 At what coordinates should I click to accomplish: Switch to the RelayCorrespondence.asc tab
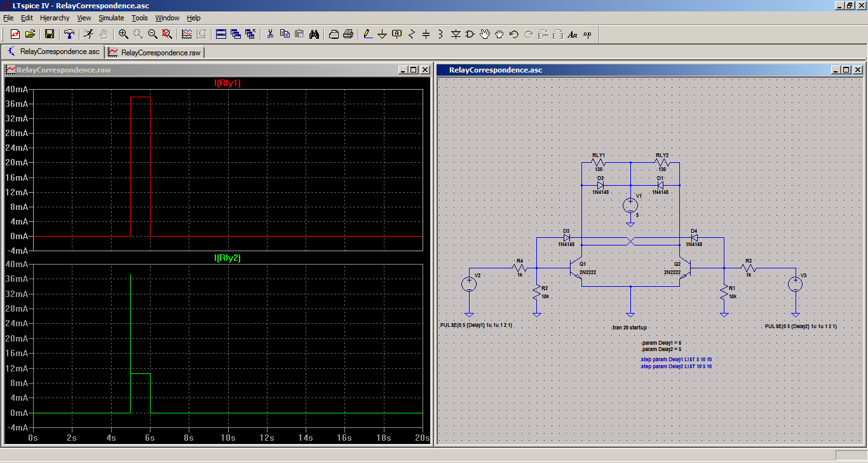click(53, 52)
